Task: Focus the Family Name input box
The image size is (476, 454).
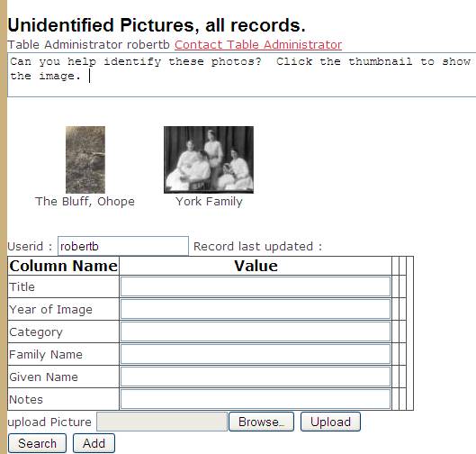Action: (256, 354)
